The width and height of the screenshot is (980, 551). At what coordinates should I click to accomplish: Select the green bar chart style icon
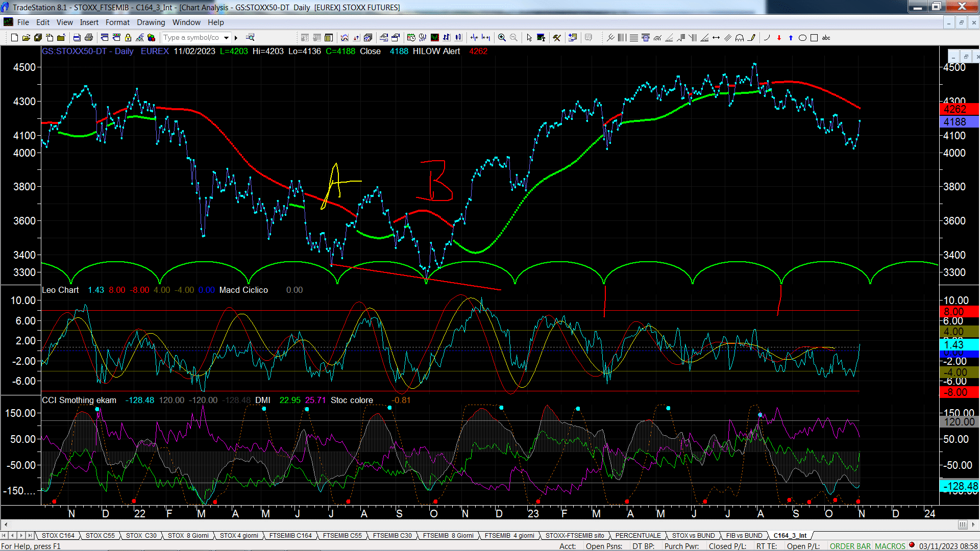coord(434,38)
